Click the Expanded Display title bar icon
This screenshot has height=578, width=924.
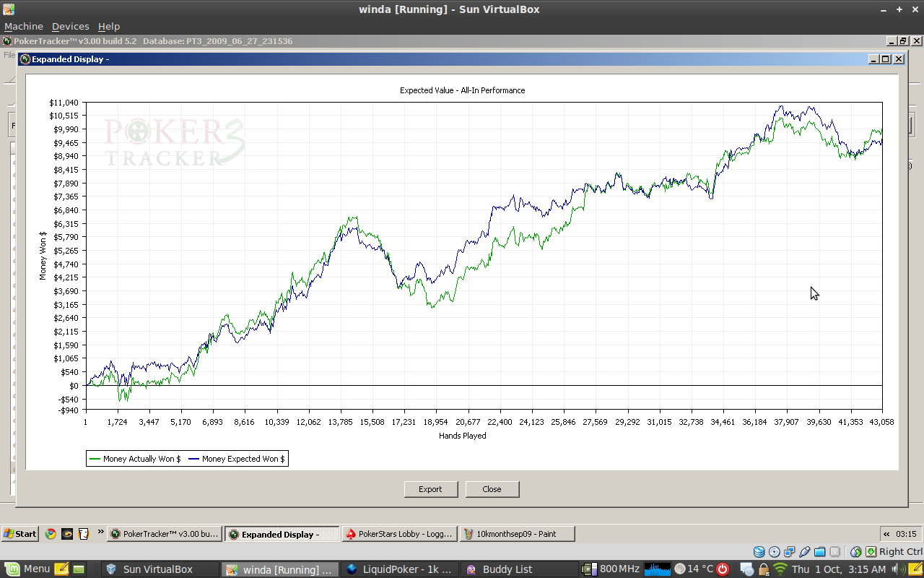coord(25,59)
